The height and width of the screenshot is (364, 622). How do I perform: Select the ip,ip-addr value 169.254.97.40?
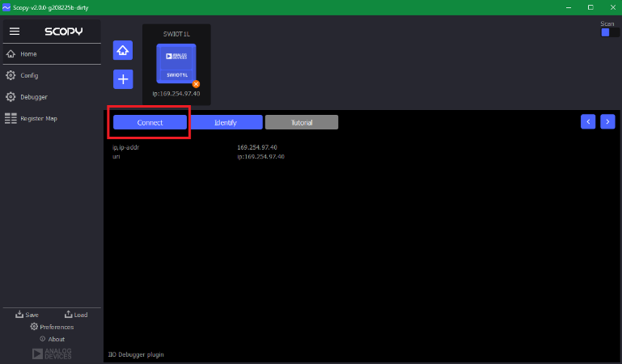pyautogui.click(x=257, y=147)
